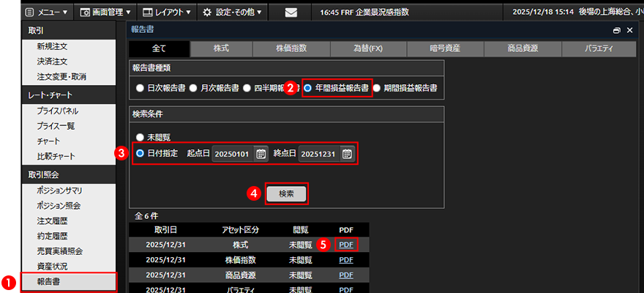Select the 四半期報告書 radio button

247,87
